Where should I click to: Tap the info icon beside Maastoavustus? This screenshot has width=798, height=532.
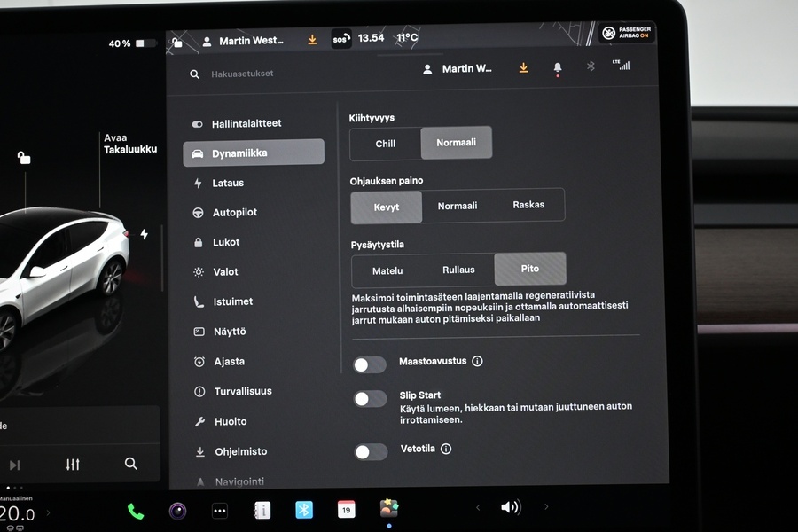[478, 362]
